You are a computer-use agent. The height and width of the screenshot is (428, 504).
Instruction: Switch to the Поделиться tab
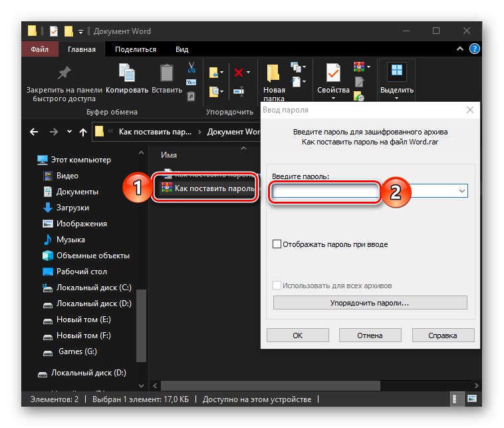pos(136,49)
